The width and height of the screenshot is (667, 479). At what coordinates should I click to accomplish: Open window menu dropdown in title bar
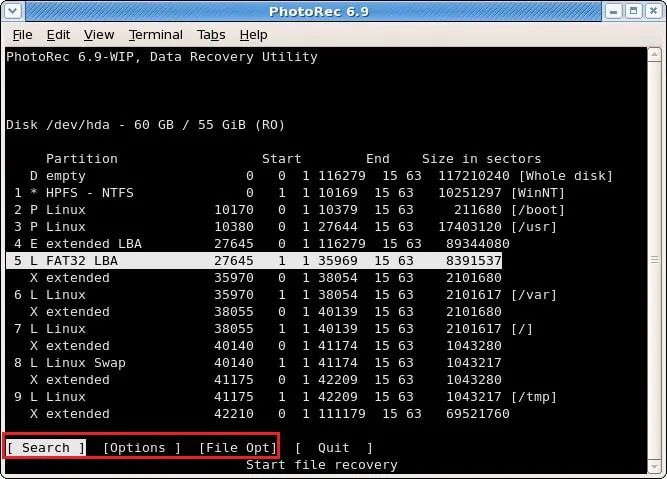(x=13, y=11)
